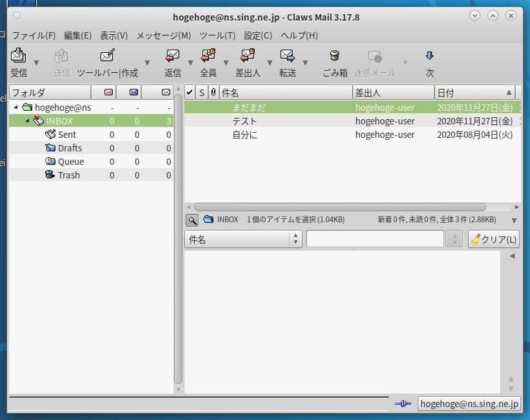Open the receive (受信) dropdown arrow
This screenshot has width=530, height=420.
click(x=37, y=62)
